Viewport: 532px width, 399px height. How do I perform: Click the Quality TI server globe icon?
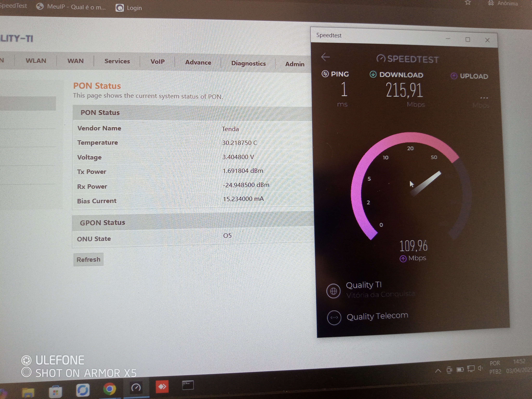click(x=333, y=291)
